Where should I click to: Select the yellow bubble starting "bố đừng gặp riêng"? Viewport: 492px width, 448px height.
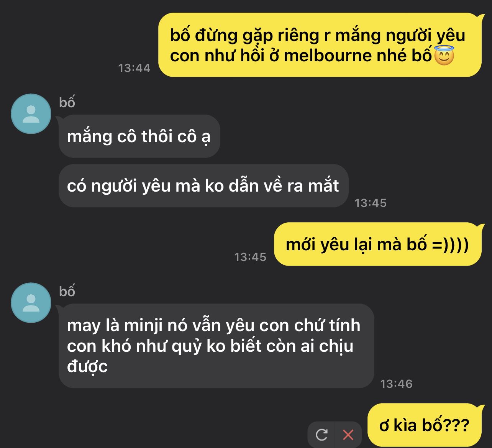[320, 45]
